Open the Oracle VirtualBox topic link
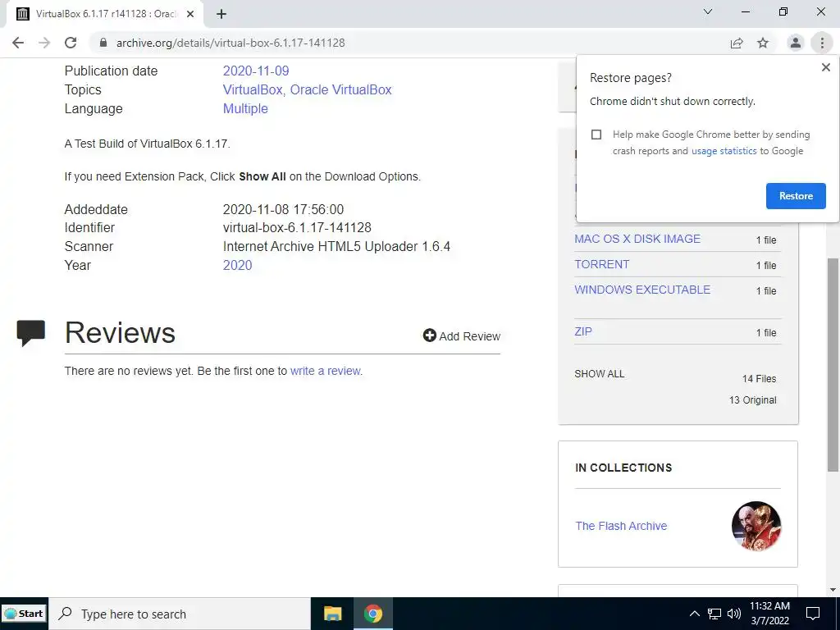This screenshot has height=630, width=840. pos(340,89)
